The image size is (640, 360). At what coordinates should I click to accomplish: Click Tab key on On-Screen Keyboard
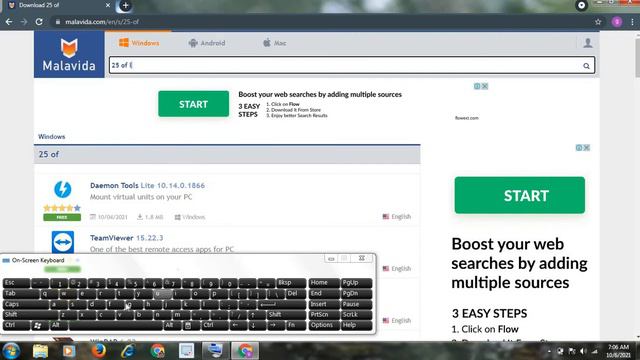pos(21,293)
